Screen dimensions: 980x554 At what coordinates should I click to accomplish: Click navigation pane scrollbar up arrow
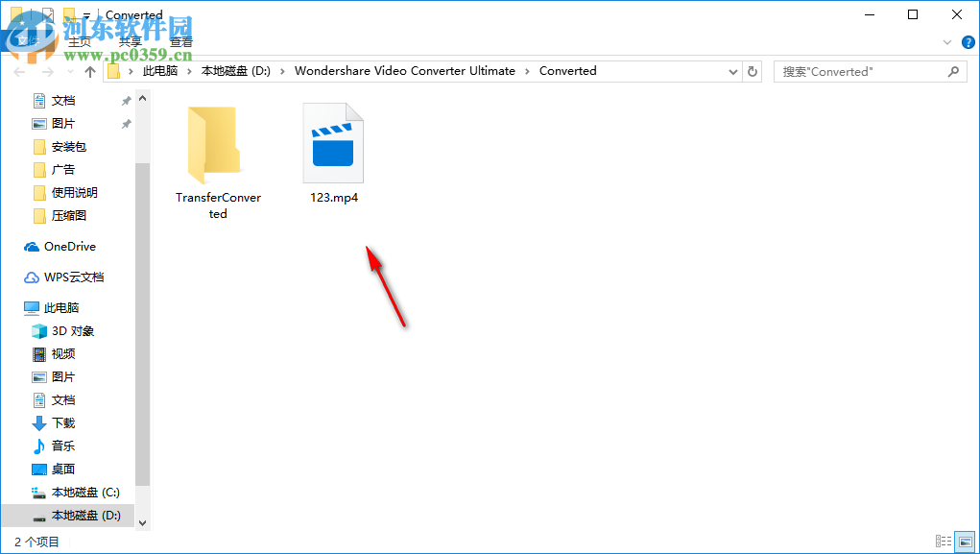pyautogui.click(x=142, y=98)
